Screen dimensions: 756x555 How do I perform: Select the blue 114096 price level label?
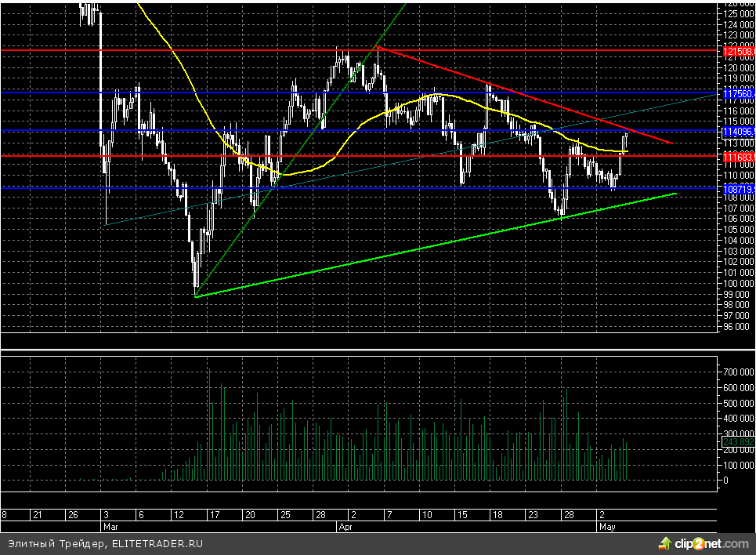(x=739, y=131)
